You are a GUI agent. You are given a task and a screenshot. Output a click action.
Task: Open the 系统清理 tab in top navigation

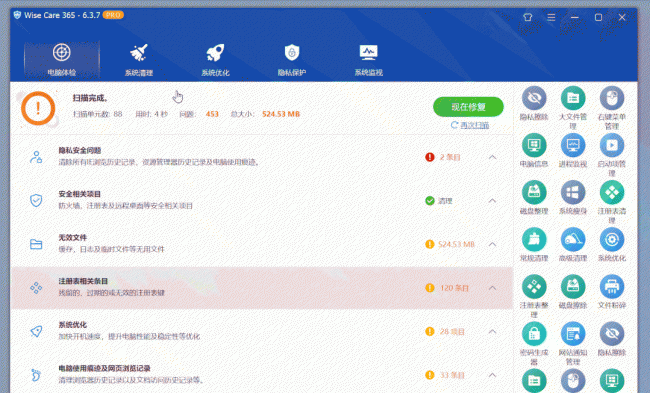tap(138, 60)
